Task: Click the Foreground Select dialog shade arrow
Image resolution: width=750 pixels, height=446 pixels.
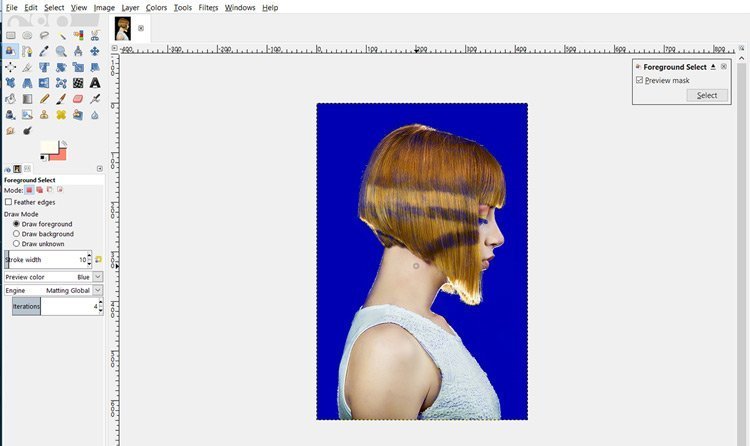Action: [x=713, y=67]
